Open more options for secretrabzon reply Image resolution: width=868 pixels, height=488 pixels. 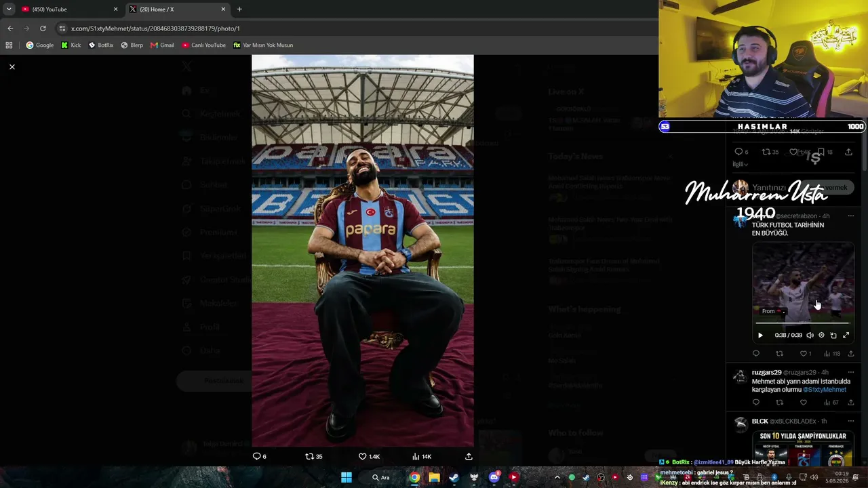tap(850, 216)
